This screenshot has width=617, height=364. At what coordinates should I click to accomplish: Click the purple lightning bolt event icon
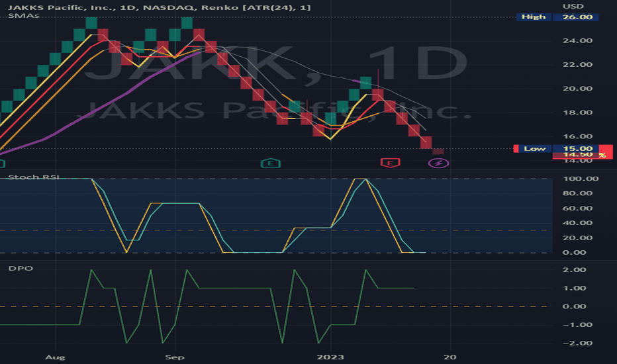[438, 163]
